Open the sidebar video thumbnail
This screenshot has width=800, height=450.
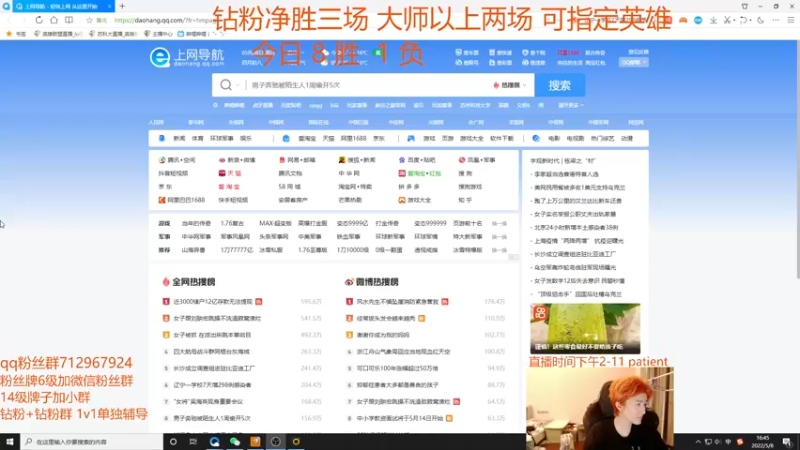coord(585,329)
